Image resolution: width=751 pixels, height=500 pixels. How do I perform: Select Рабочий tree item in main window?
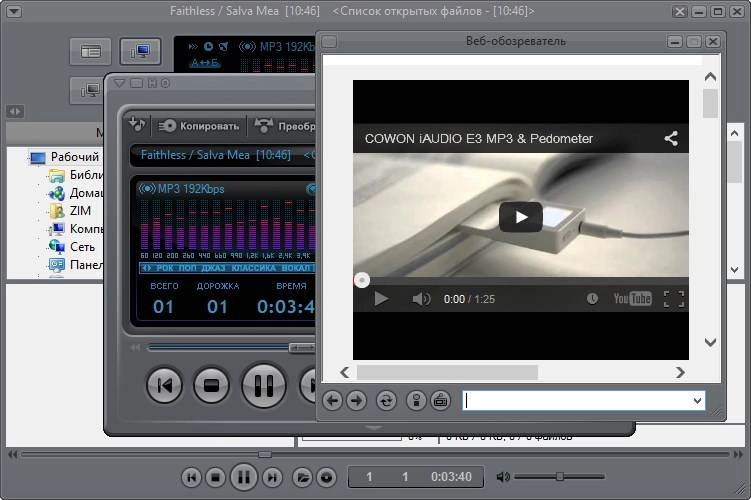click(x=75, y=157)
